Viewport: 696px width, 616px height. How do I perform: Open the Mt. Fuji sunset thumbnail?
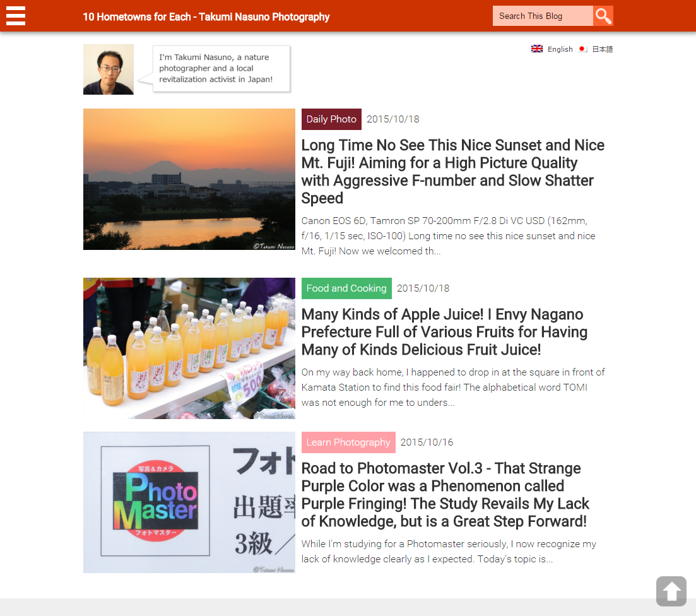(x=189, y=179)
